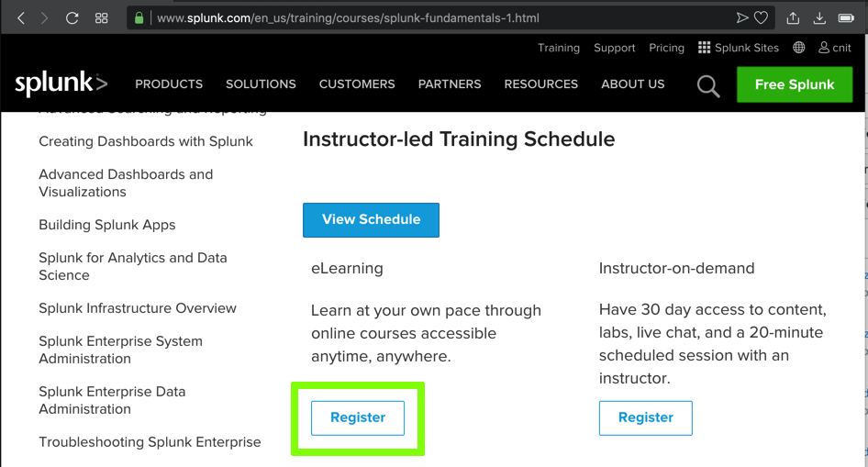
Task: Click the globe language selector icon
Action: coord(799,48)
